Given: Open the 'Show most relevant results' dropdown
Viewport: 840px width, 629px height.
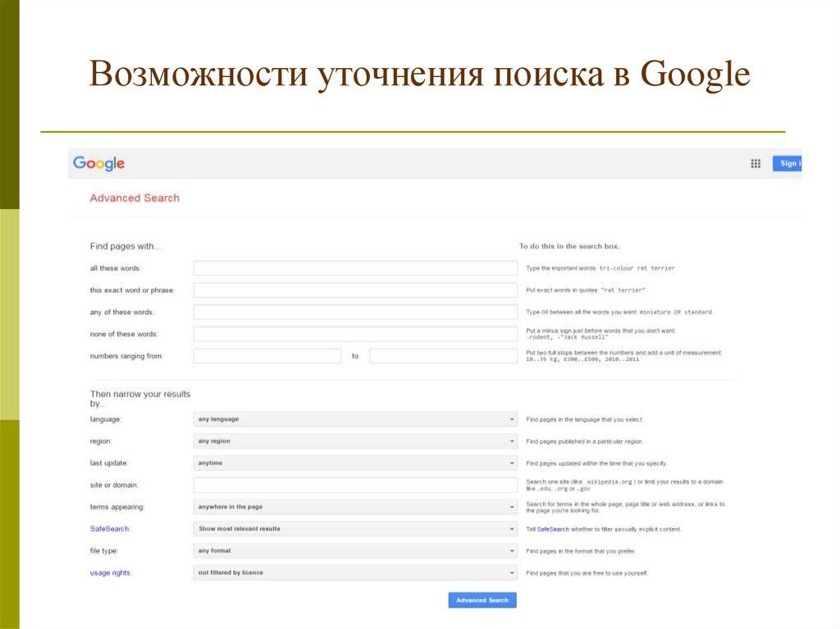Looking at the screenshot, I should 355,529.
